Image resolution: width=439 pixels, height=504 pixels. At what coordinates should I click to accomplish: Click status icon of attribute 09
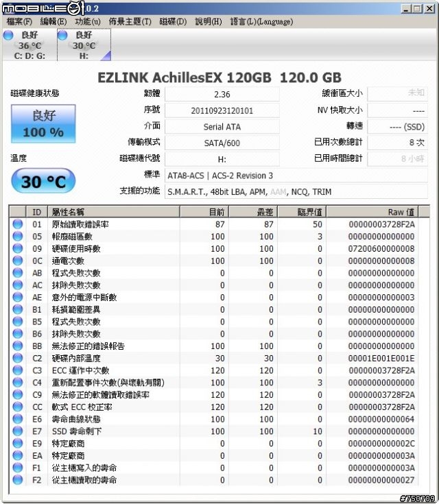[18, 248]
